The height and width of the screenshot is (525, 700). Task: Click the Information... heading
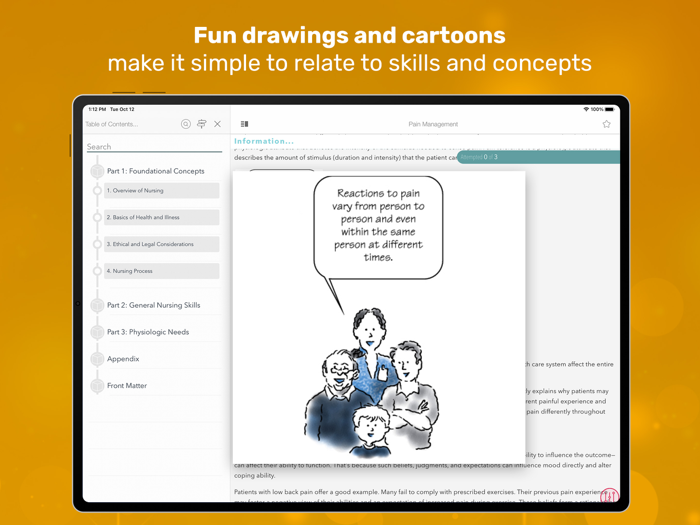click(264, 141)
